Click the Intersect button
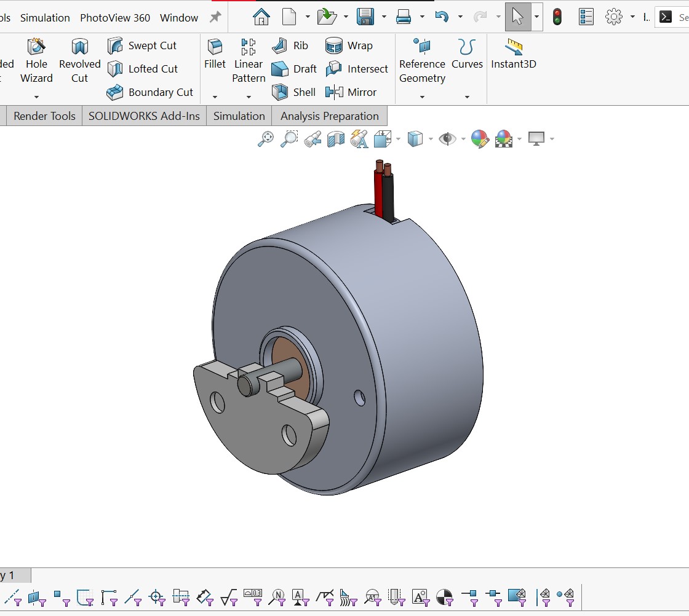This screenshot has width=689, height=616. [357, 69]
